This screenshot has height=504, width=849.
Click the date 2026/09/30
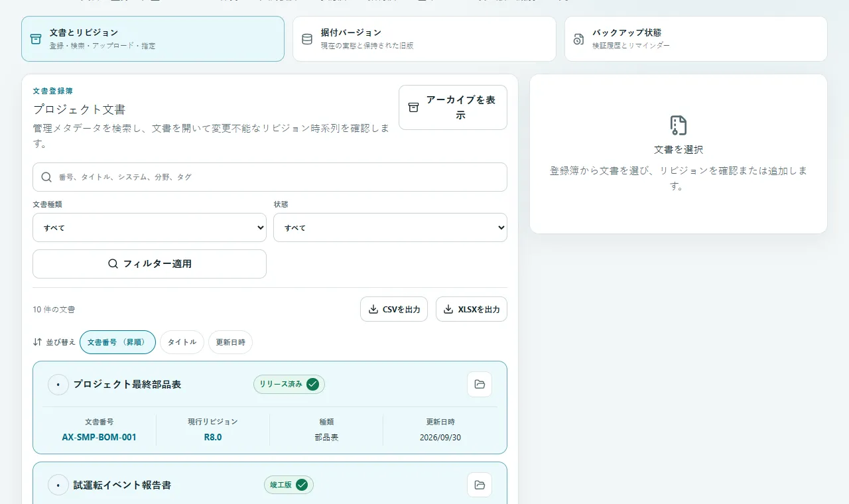coord(440,438)
